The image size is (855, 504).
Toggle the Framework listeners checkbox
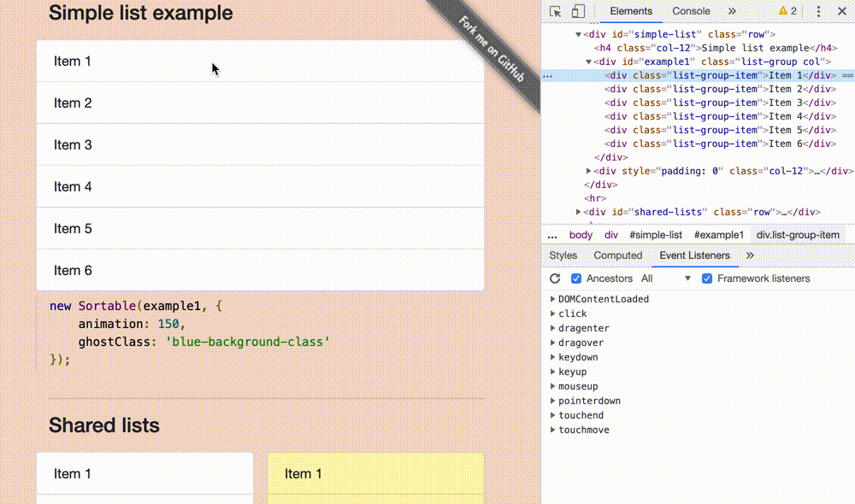707,278
